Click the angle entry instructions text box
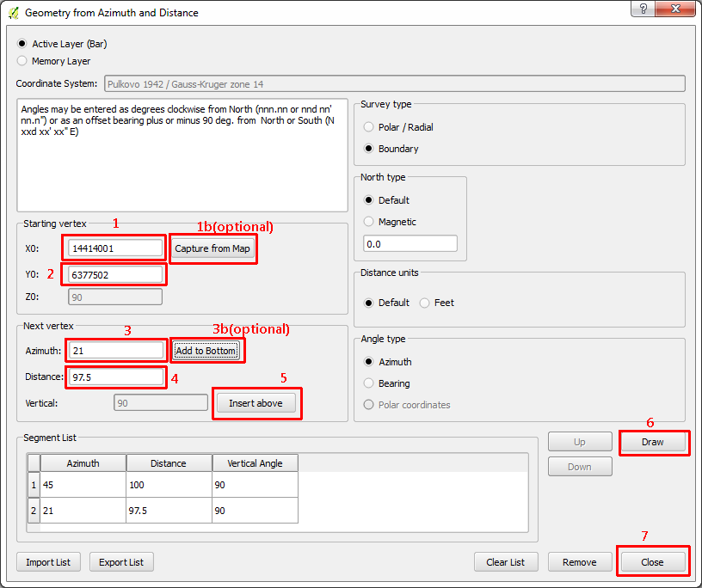 (x=182, y=156)
